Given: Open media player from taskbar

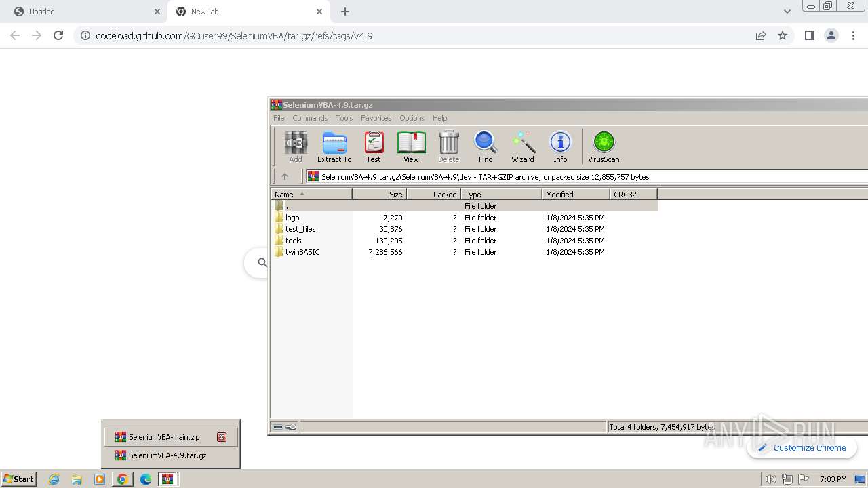Looking at the screenshot, I should coord(100,479).
